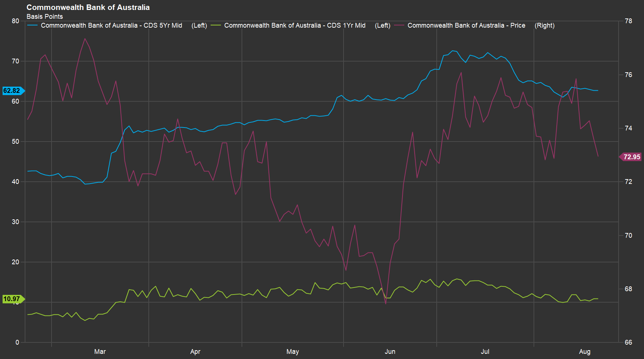Screen dimensions: 644x359
Task: Click the 70 tick on the basis points axis
Action: [15, 61]
